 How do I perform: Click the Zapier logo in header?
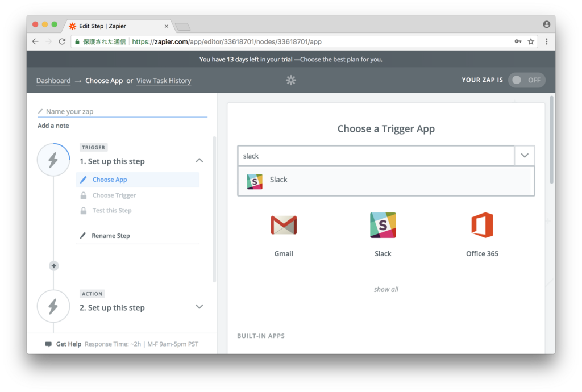[290, 80]
